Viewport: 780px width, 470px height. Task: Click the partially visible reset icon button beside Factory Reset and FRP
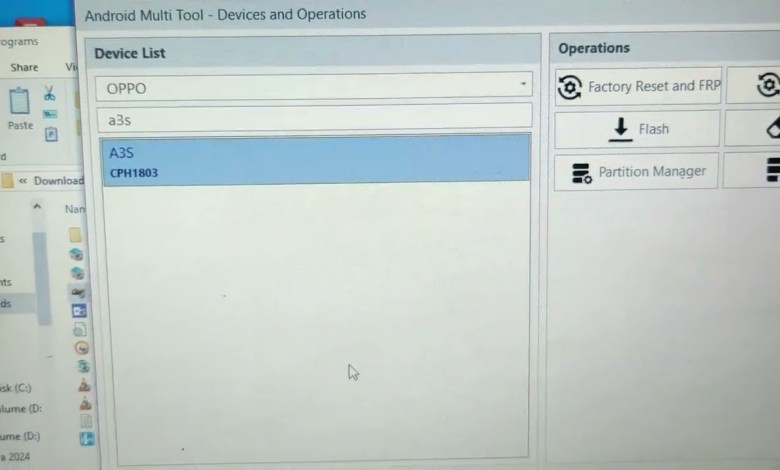755,85
